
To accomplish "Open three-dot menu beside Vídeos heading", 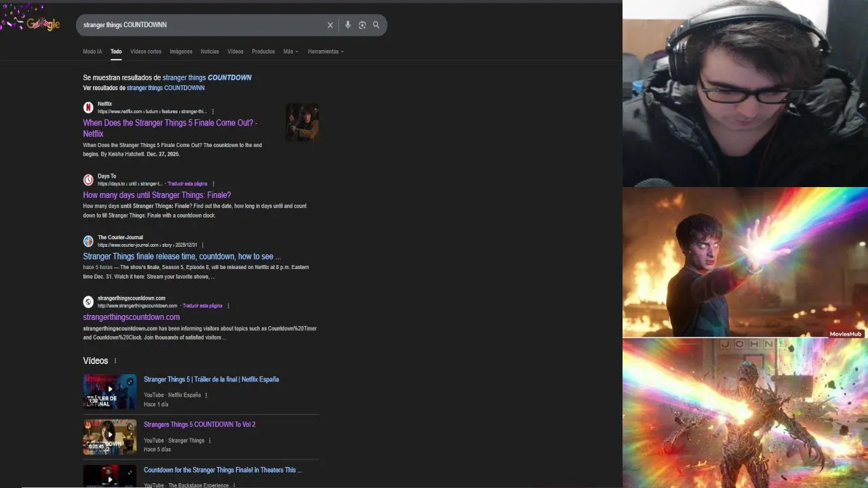I will (x=115, y=361).
